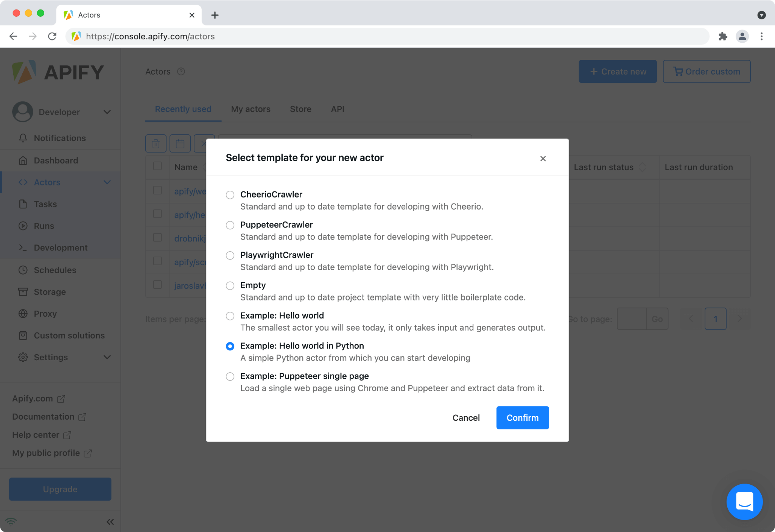Open Tasks file icon in sidebar
The width and height of the screenshot is (775, 532).
(23, 204)
